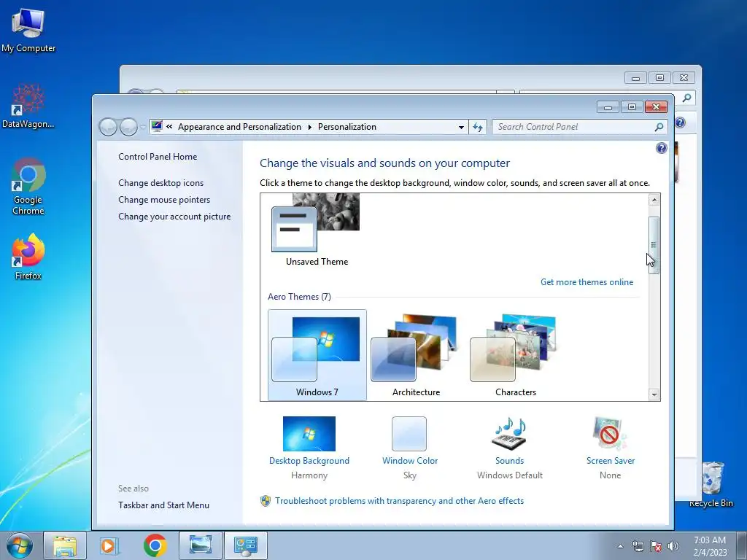Open the network status tray icon
The image size is (747, 560).
pyautogui.click(x=638, y=546)
